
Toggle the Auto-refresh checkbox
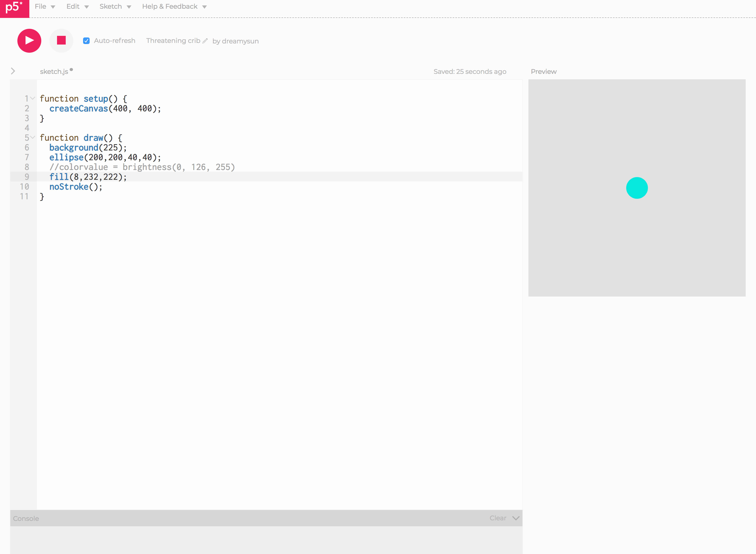(x=86, y=41)
